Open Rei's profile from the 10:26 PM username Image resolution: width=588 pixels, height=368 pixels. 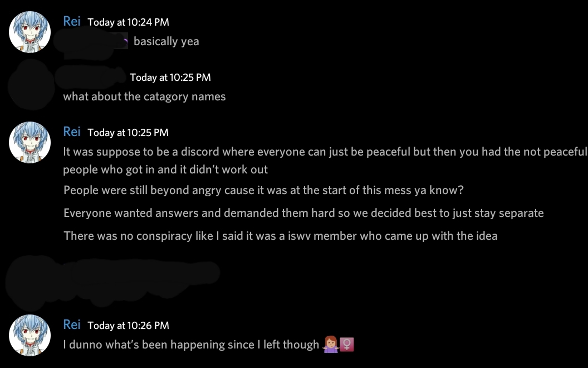pos(72,325)
